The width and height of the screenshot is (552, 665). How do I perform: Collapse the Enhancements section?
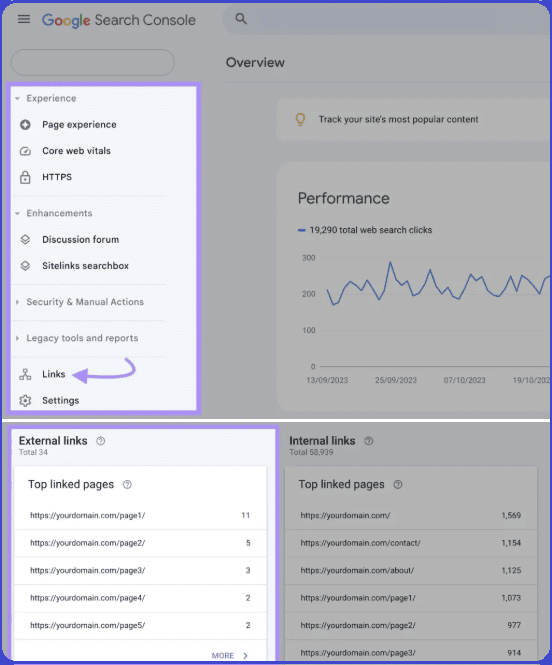point(17,213)
